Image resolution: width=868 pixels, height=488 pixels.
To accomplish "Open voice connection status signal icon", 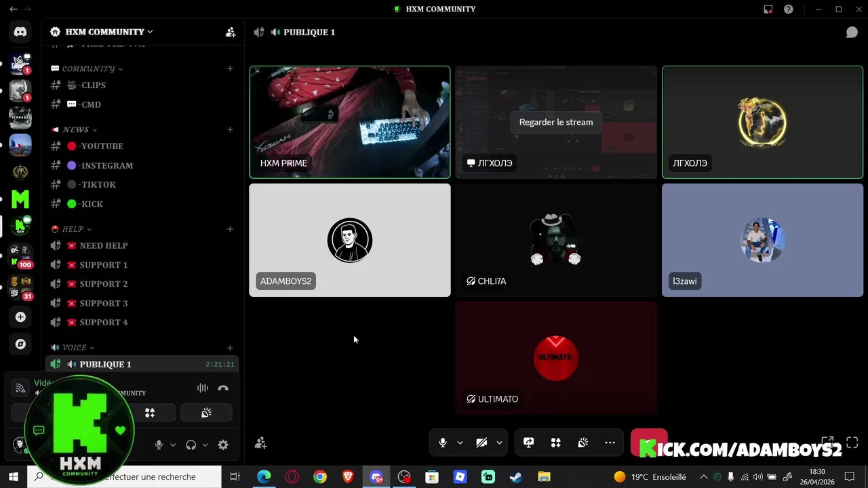I will (21, 388).
